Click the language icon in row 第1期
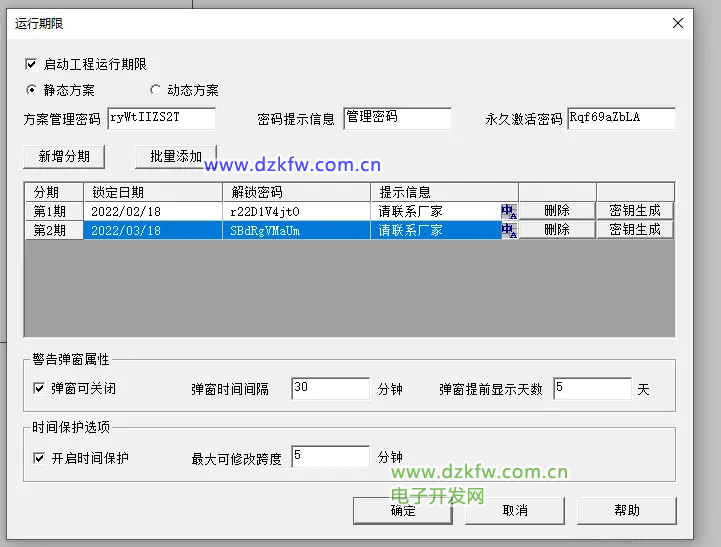Screen dimensions: 721x547 click(x=508, y=211)
